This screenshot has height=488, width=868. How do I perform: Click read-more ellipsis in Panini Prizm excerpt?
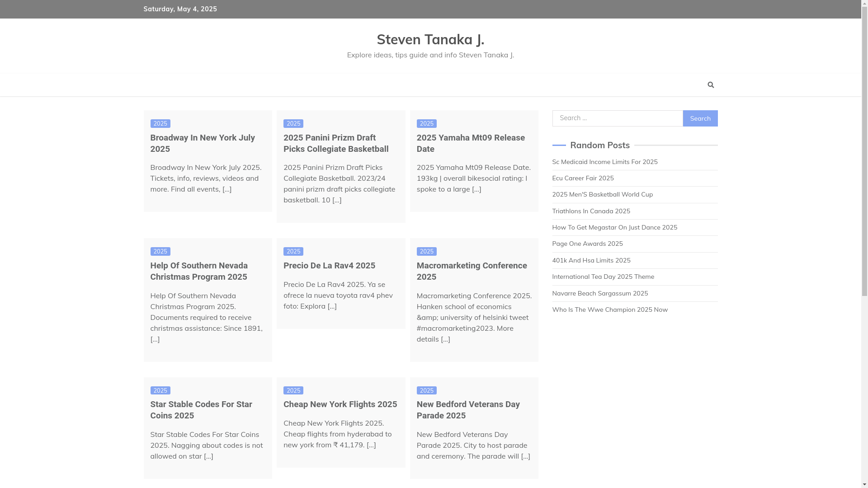click(337, 200)
